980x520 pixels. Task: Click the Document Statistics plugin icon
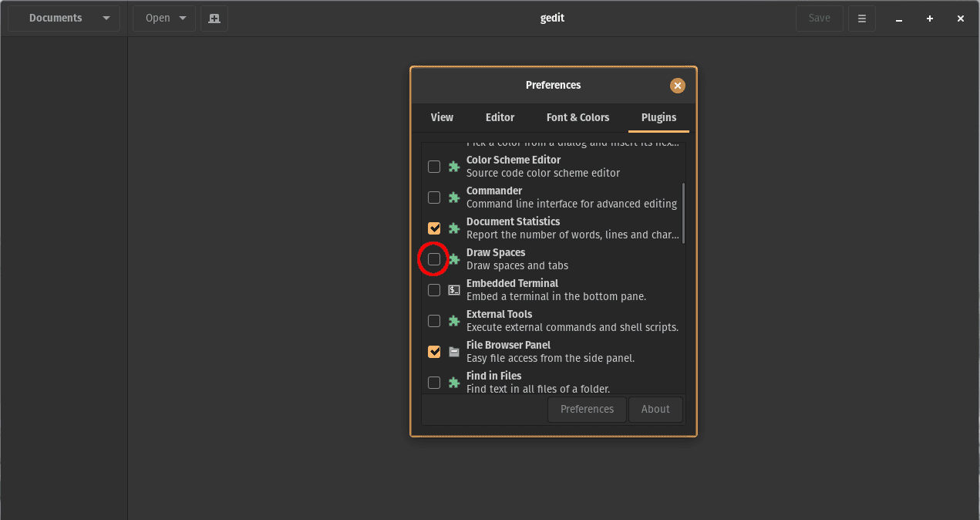tap(454, 228)
